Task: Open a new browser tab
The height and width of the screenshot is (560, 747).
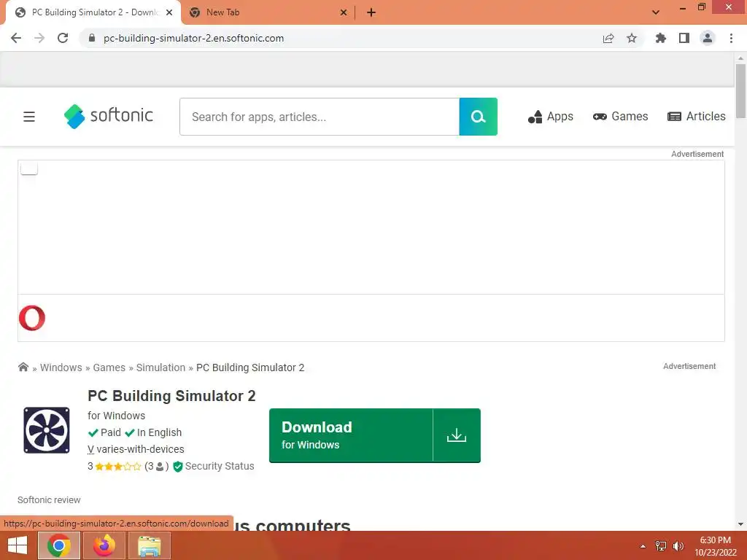Action: (371, 12)
